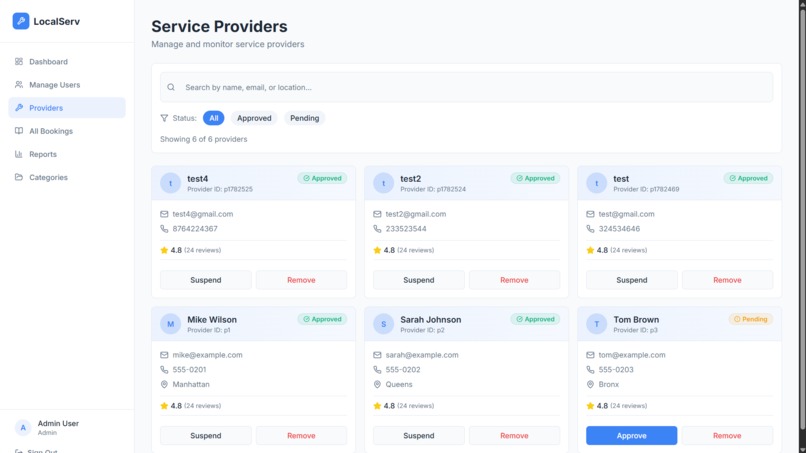
Task: Suspend Mike Wilson
Action: click(x=206, y=436)
